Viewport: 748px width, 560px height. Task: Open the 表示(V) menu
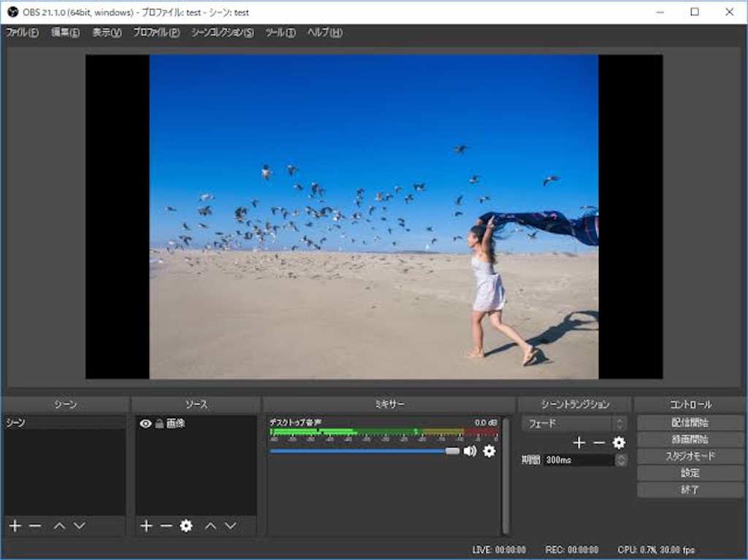[107, 32]
